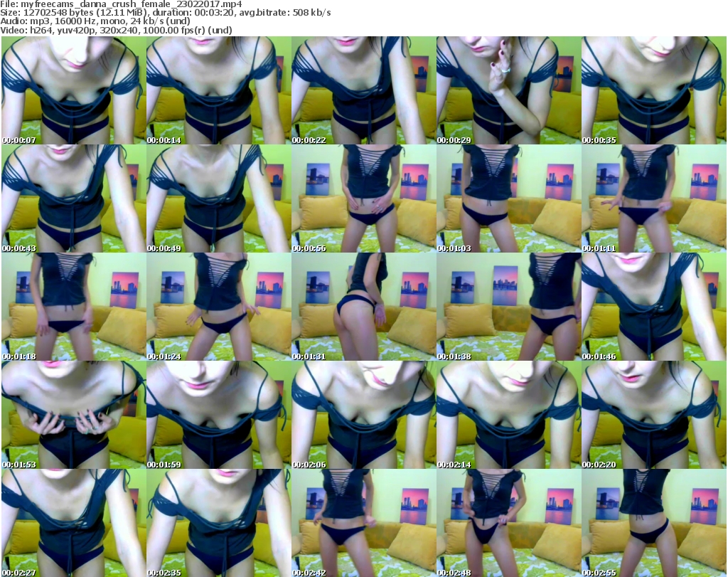
Task: Choose the frame marked 00:02:14
Action: point(509,415)
